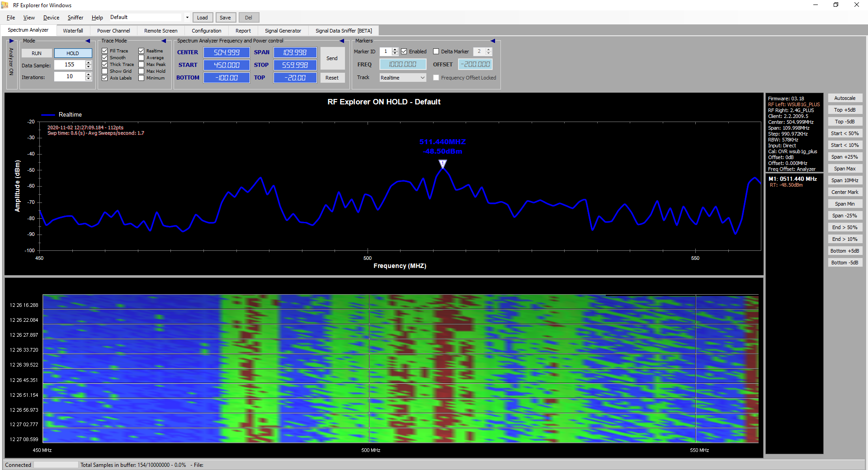Enable Max Peak trace checkbox
868x470 pixels.
142,65
